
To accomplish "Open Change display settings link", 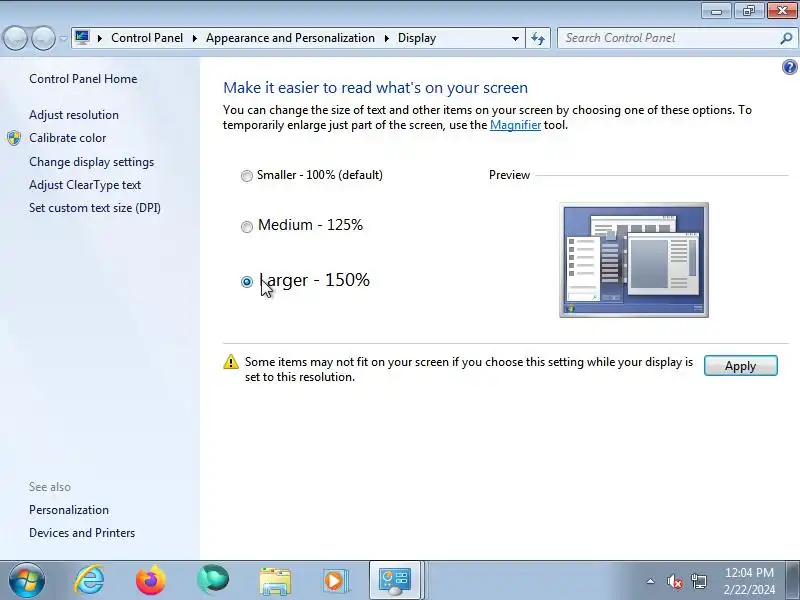I will pyautogui.click(x=91, y=162).
